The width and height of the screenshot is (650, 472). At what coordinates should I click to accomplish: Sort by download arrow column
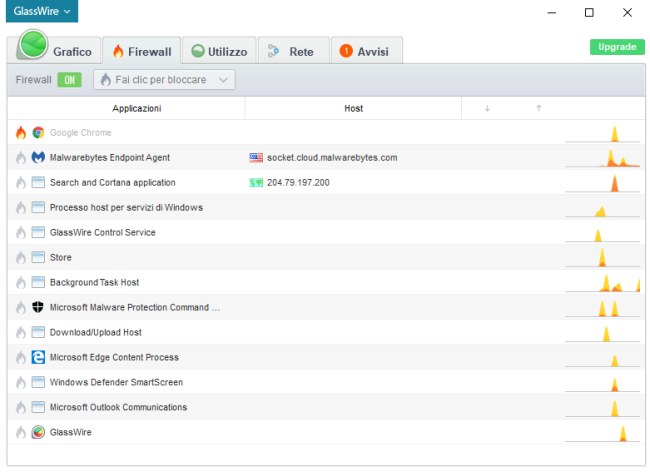click(x=487, y=109)
